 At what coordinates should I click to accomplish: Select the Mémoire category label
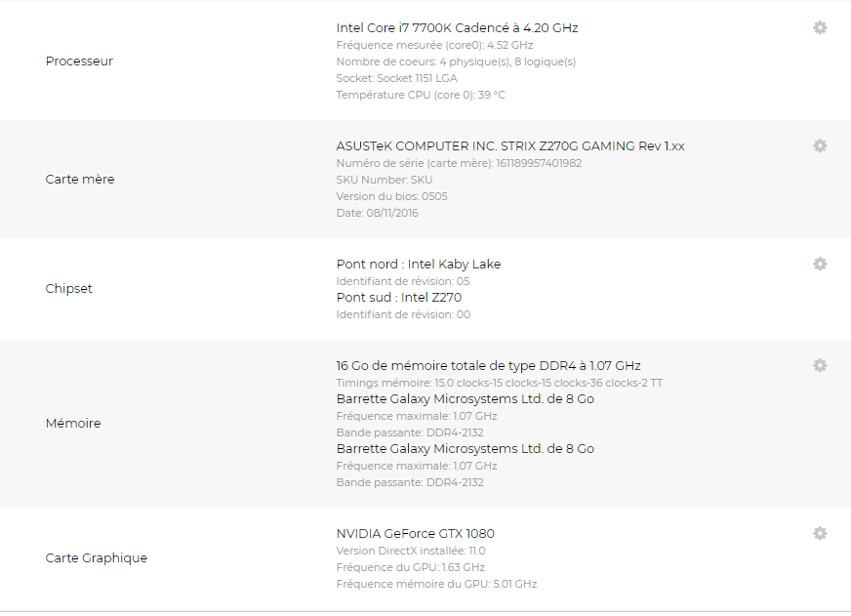73,424
